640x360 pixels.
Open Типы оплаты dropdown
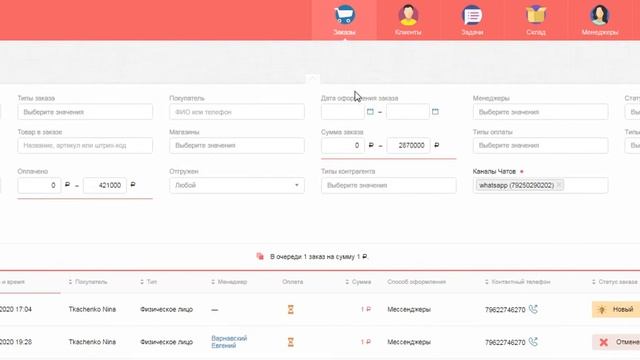coord(540,145)
